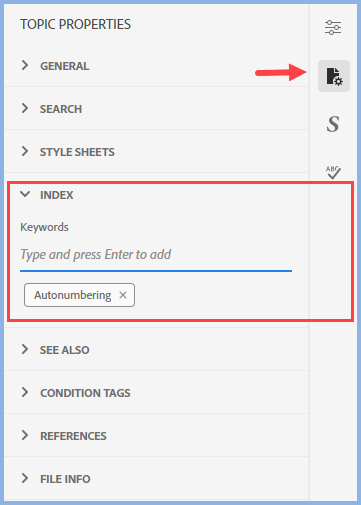This screenshot has height=505, width=361.
Task: Expand the FILE INFO section chevron
Action: tap(25, 478)
